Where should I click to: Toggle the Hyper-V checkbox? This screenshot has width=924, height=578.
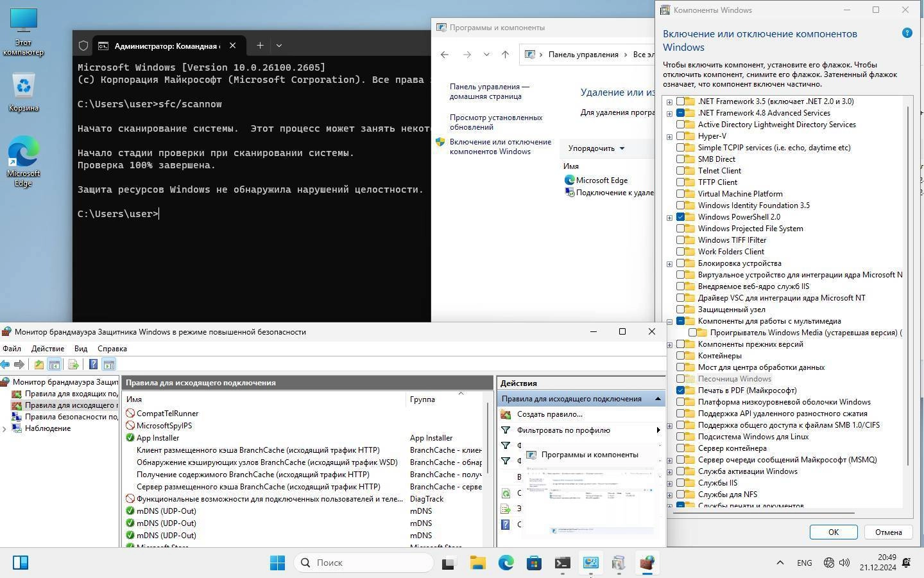681,136
